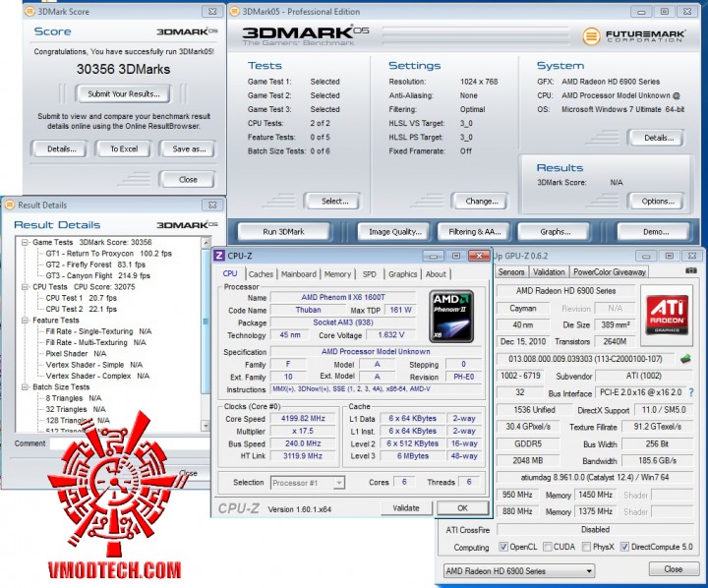Click Result Details window title icon
The image size is (708, 588).
point(10,206)
